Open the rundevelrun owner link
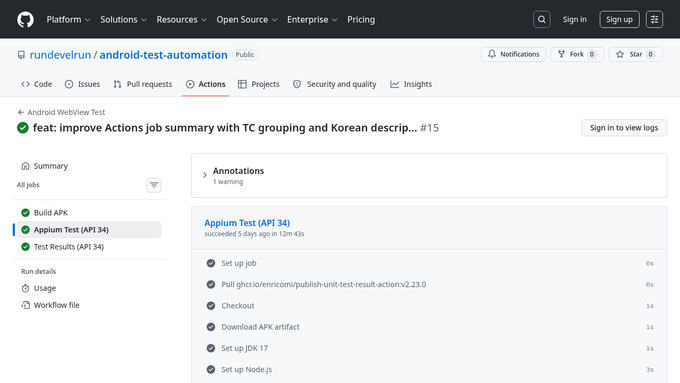Image resolution: width=680 pixels, height=383 pixels. click(x=60, y=55)
